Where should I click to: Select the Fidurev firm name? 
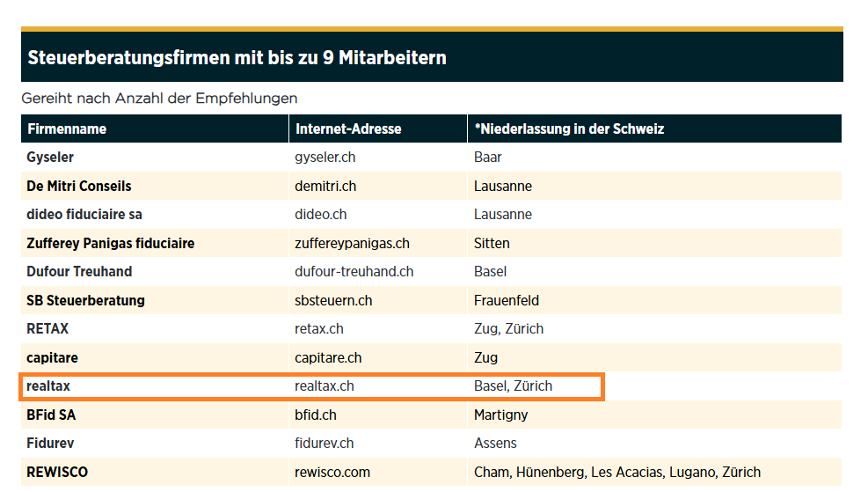coord(50,444)
